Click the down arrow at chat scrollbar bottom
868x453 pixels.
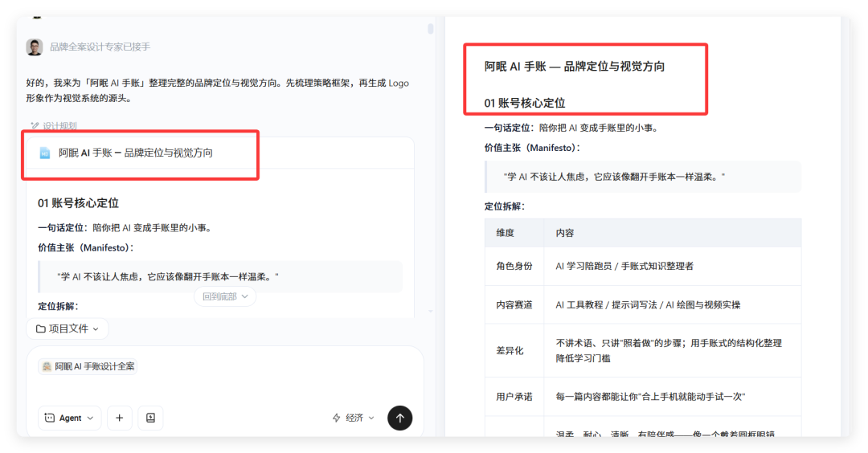click(x=430, y=312)
